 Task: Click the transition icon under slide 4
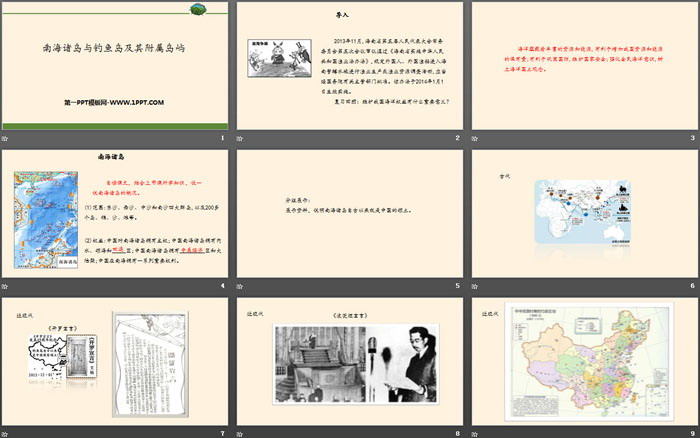[5, 286]
